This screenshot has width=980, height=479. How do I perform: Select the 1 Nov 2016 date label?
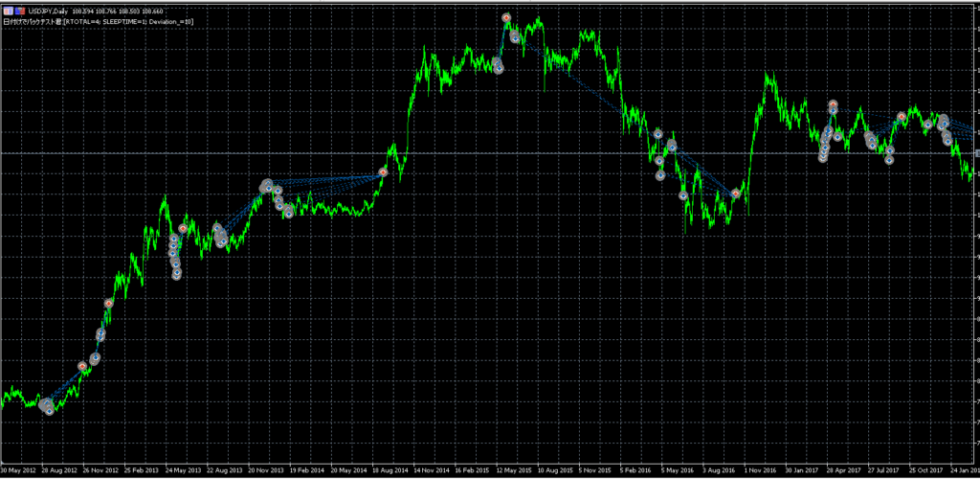point(761,471)
